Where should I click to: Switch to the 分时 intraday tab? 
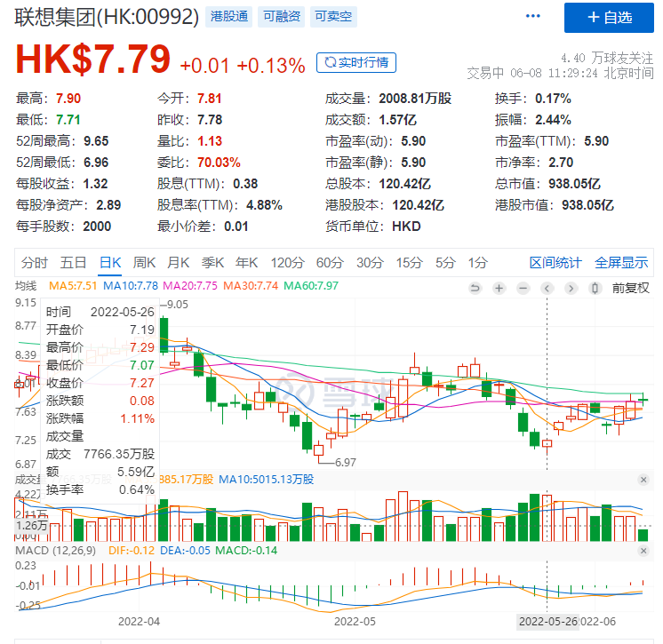pyautogui.click(x=34, y=262)
